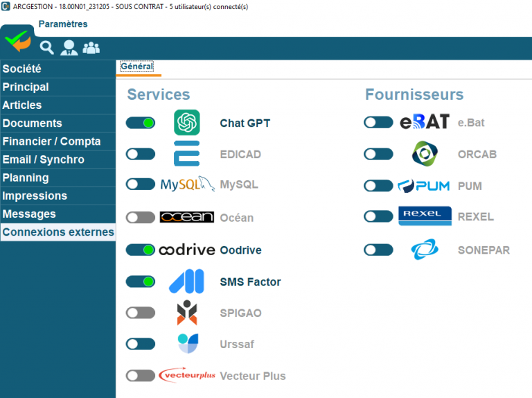The height and width of the screenshot is (398, 532).
Task: Click the magnifying glass search icon
Action: [x=46, y=47]
